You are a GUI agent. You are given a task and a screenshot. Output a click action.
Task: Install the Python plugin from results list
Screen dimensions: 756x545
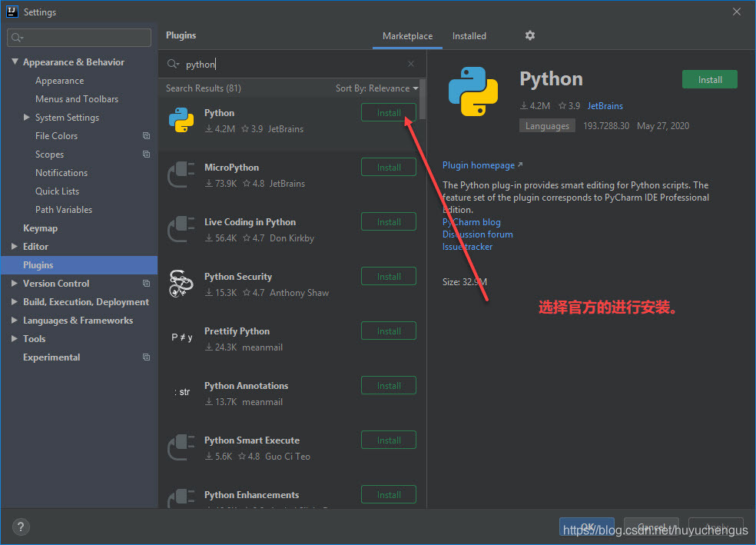click(x=389, y=113)
